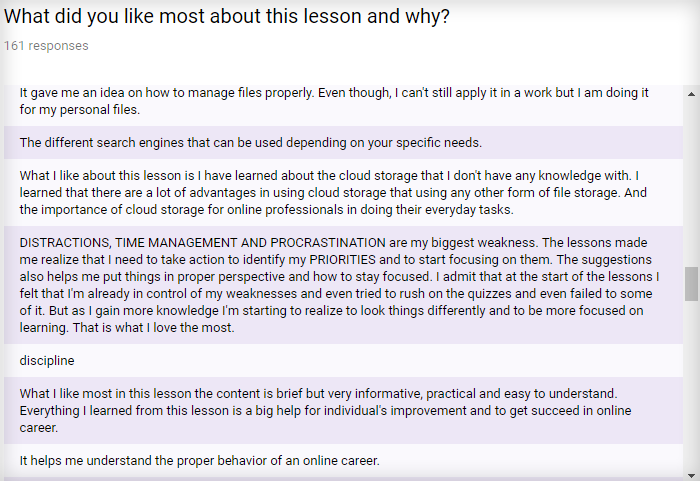Click the word "career." ending the informative response

click(x=39, y=427)
